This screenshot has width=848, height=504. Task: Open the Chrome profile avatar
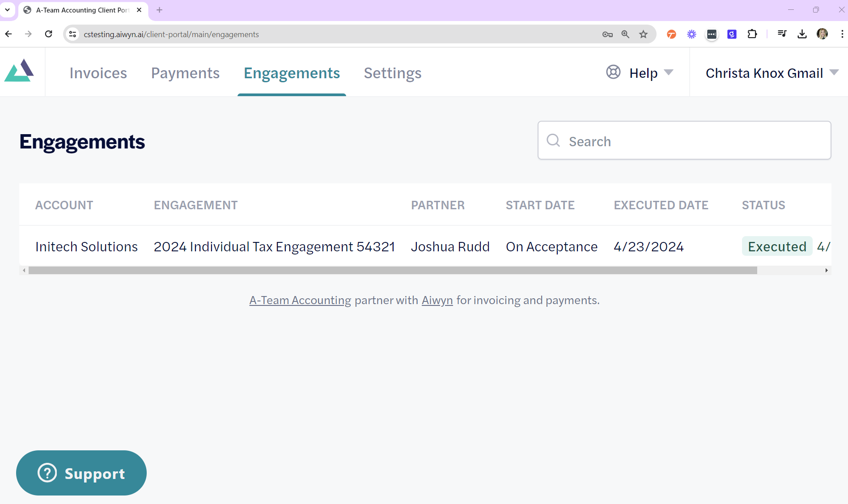822,34
